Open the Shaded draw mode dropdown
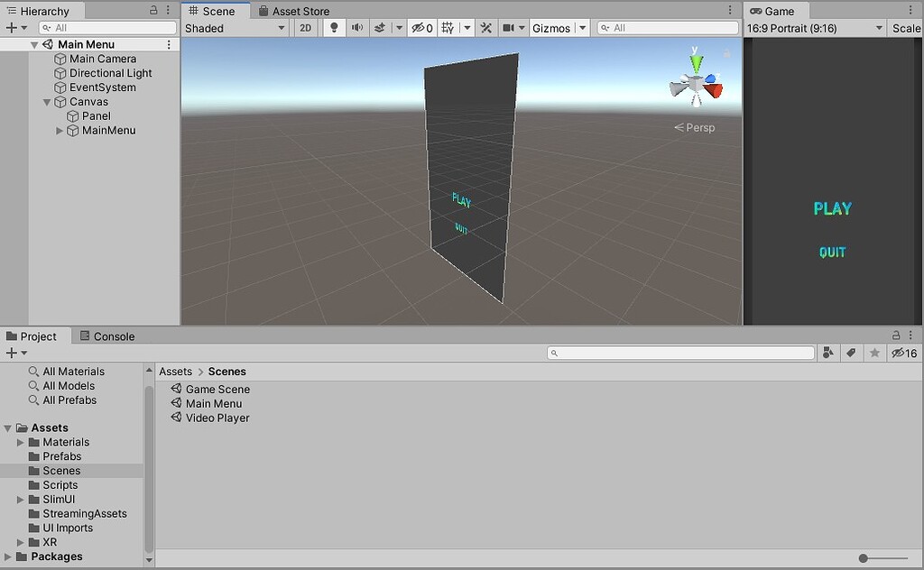The height and width of the screenshot is (570, 924). click(233, 28)
